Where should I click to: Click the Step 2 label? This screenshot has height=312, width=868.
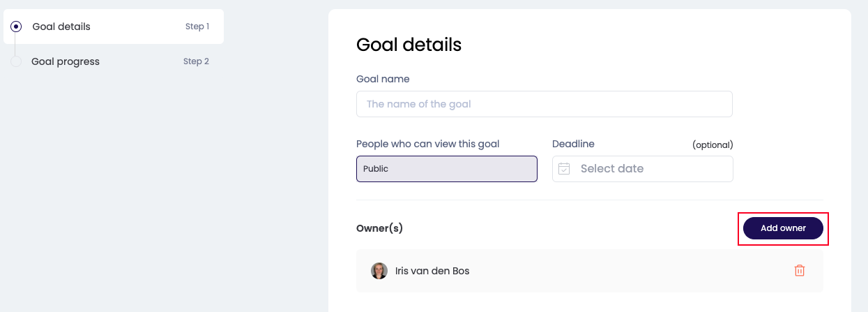pyautogui.click(x=196, y=61)
